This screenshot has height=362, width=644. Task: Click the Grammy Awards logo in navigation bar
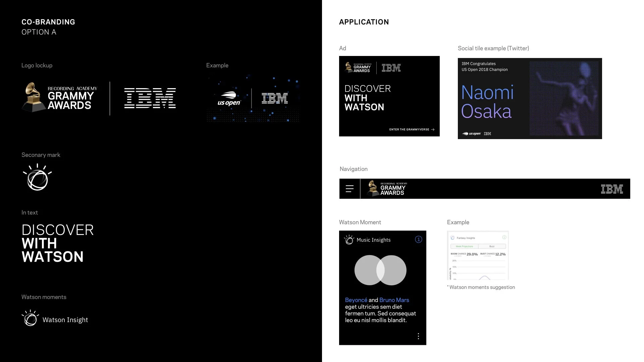(387, 188)
